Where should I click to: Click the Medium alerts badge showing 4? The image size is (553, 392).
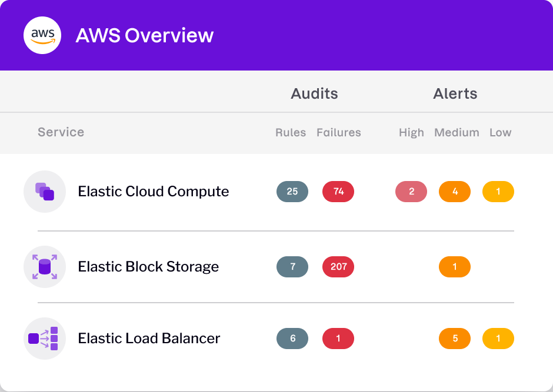[x=454, y=192]
